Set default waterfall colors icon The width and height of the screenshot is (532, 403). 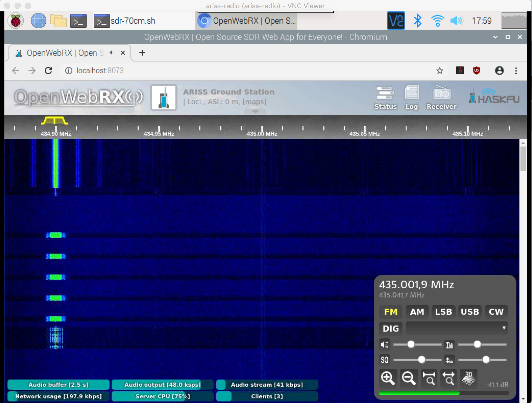click(449, 360)
